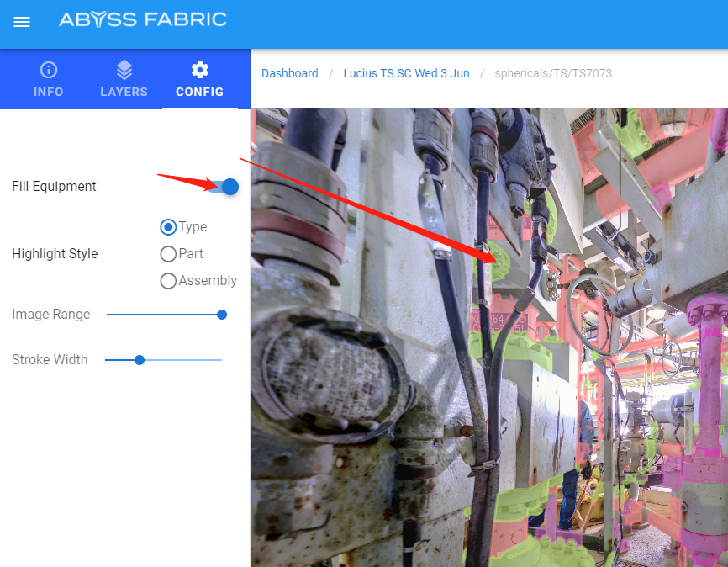728x567 pixels.
Task: Open the Info panel tab
Action: coord(49,79)
